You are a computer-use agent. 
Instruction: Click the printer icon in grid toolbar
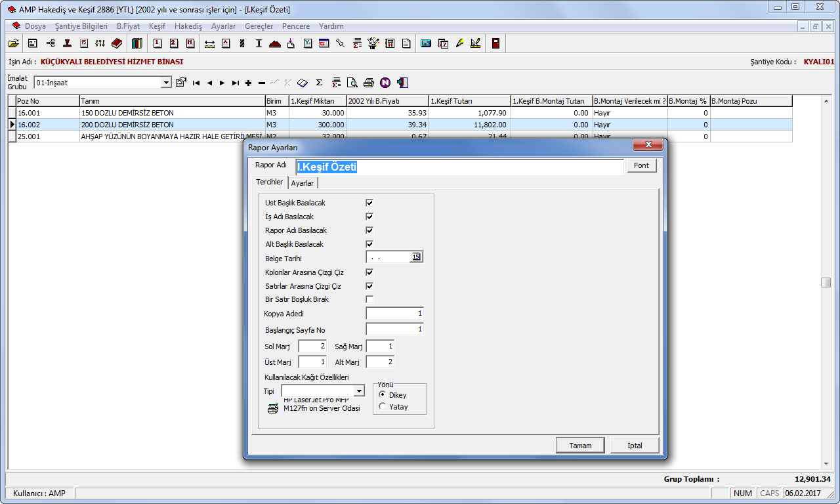[x=369, y=83]
